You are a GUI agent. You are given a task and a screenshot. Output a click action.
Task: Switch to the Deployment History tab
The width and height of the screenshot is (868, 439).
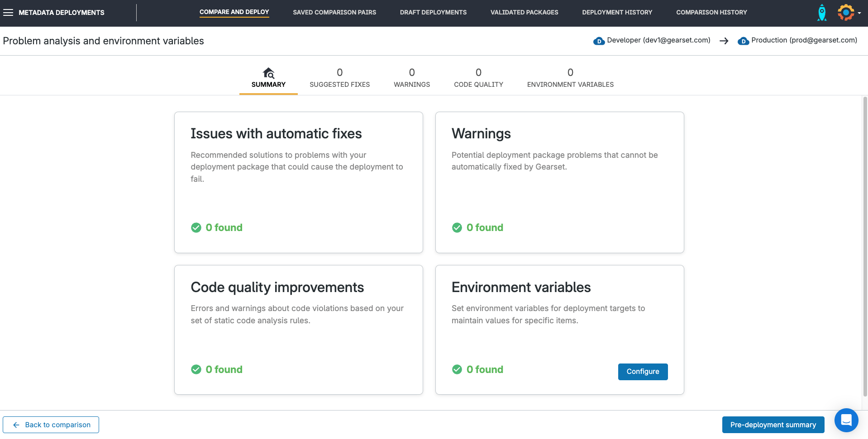click(x=617, y=12)
